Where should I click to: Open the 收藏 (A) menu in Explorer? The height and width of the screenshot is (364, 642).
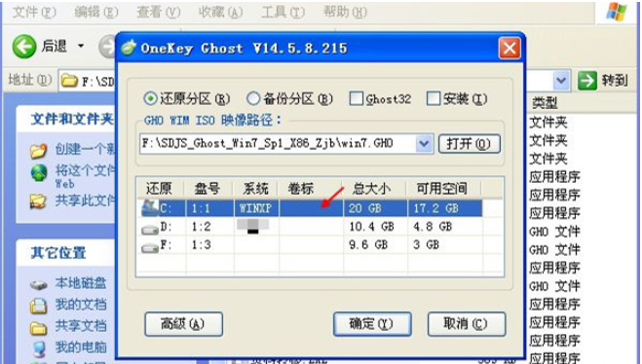(x=221, y=13)
